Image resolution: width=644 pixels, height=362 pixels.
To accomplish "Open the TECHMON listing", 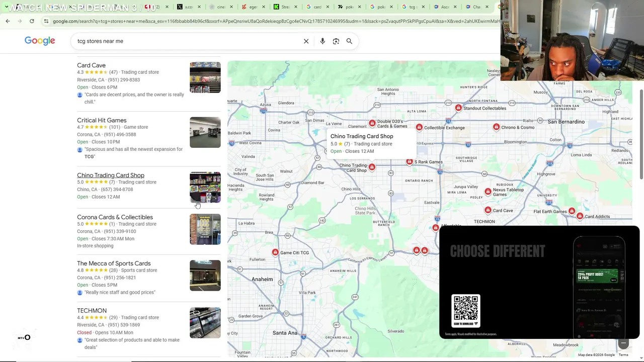I will tap(92, 311).
